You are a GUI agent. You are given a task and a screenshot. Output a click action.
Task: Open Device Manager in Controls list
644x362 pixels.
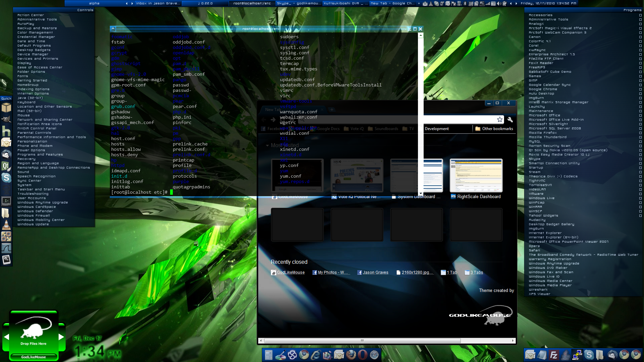tap(33, 54)
